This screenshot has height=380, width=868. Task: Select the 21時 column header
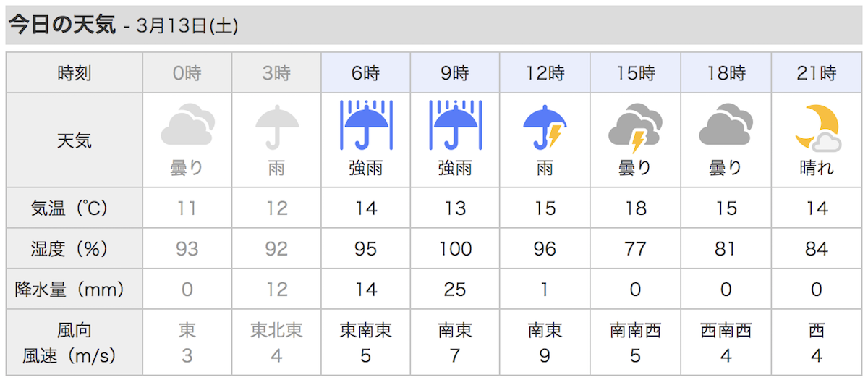pyautogui.click(x=816, y=73)
